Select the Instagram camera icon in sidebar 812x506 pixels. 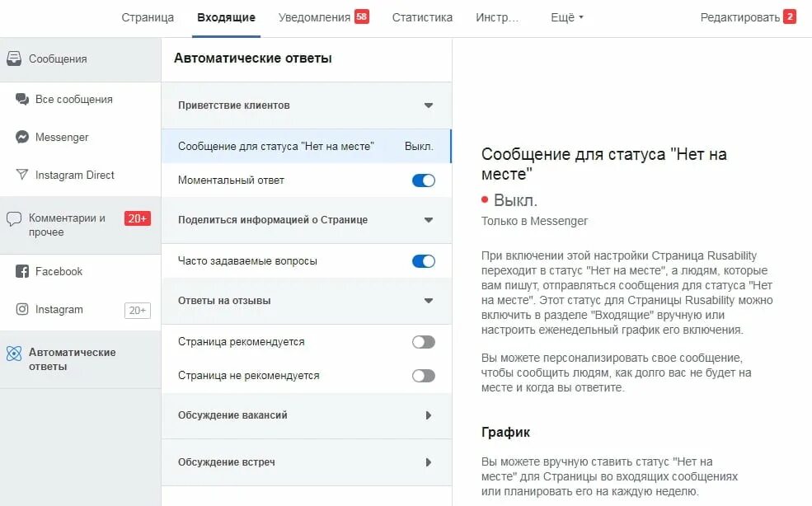tap(22, 309)
